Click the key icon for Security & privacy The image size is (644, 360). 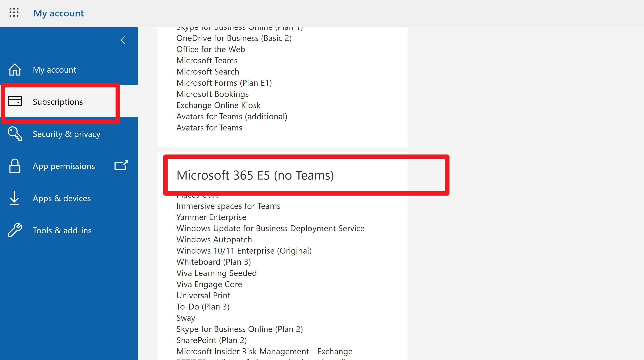pyautogui.click(x=15, y=134)
